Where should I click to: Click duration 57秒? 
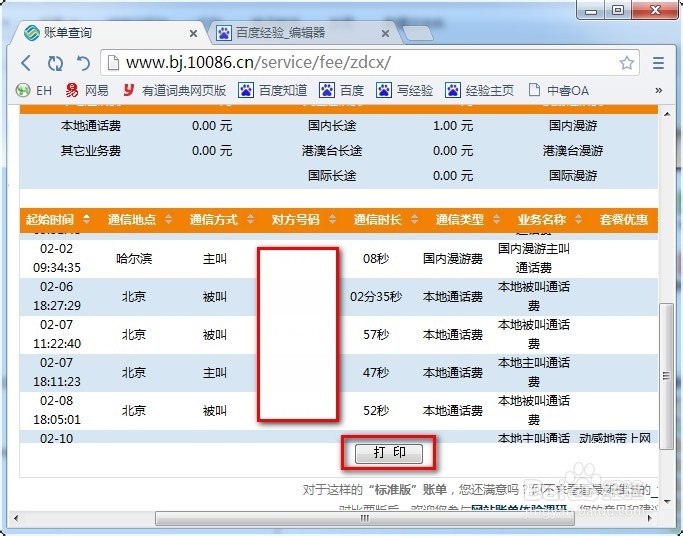[376, 334]
